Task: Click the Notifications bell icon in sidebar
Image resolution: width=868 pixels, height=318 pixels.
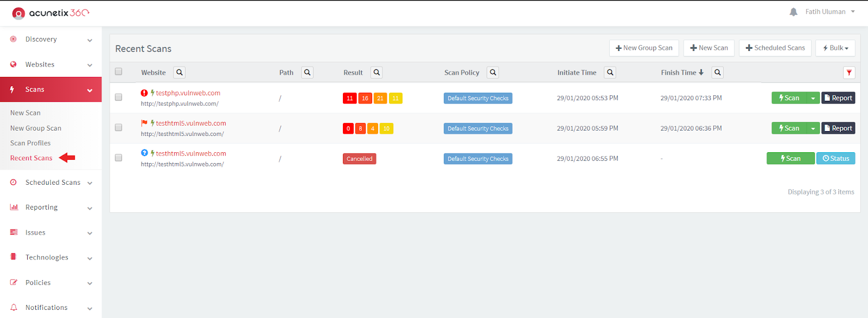Action: click(x=14, y=307)
